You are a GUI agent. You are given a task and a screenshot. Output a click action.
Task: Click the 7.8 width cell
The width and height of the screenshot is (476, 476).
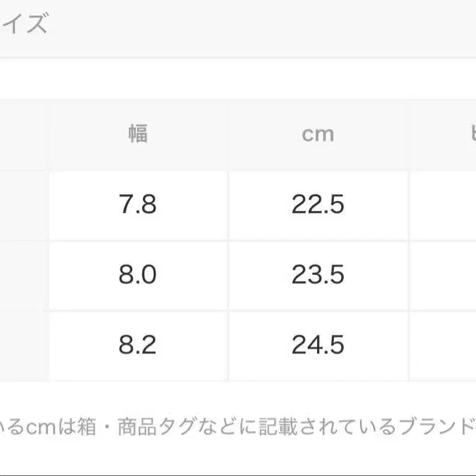pyautogui.click(x=138, y=205)
